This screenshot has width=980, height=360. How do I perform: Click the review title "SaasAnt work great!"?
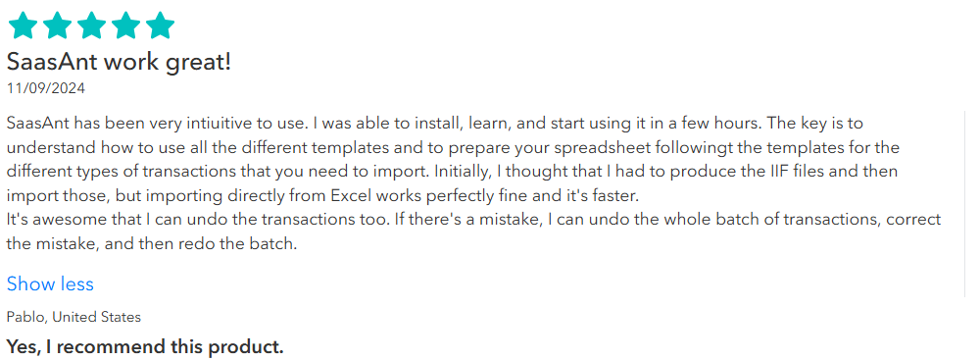tap(119, 62)
